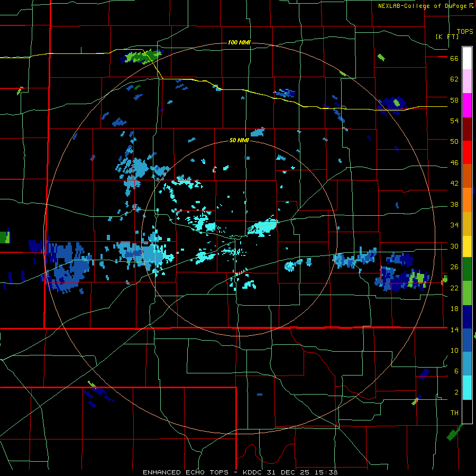This screenshot has height=476, width=476.
Task: Select the light green legend swatch
Action: (x=467, y=293)
